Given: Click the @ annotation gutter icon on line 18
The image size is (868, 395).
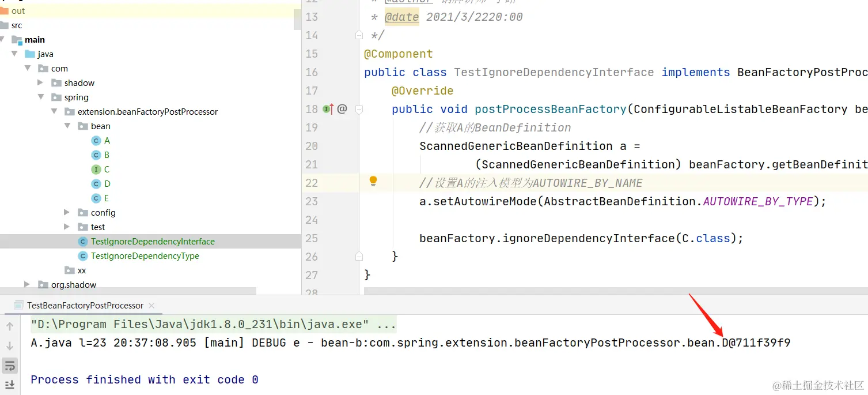Looking at the screenshot, I should pyautogui.click(x=342, y=108).
